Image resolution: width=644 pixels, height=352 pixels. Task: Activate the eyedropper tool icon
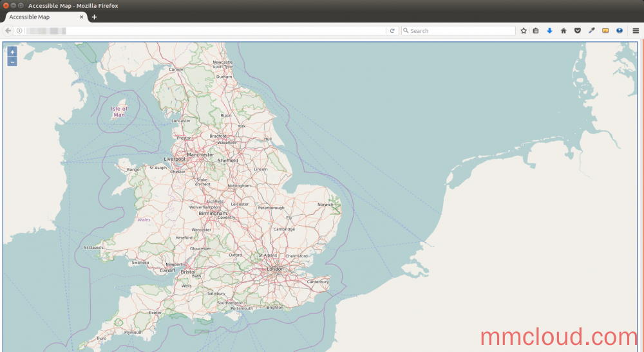(591, 31)
